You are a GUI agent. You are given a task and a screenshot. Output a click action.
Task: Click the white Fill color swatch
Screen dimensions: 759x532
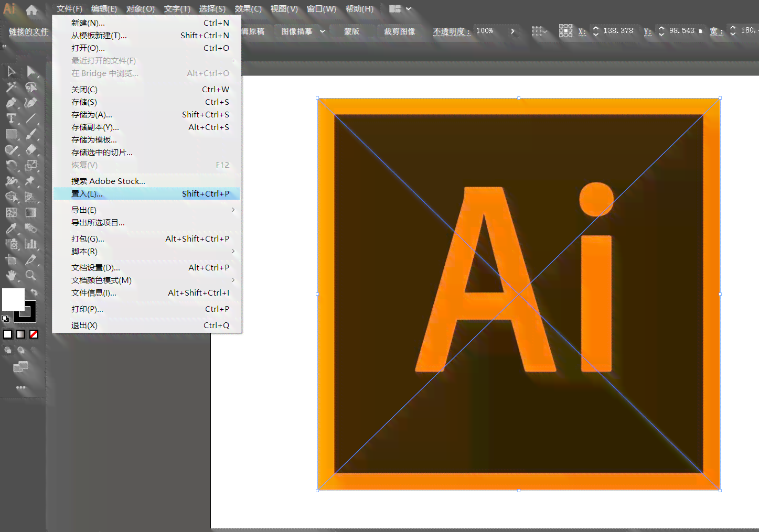[13, 299]
